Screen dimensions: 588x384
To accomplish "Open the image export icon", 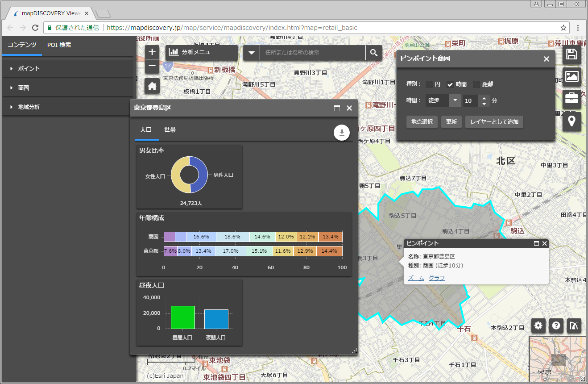I will coord(571,76).
